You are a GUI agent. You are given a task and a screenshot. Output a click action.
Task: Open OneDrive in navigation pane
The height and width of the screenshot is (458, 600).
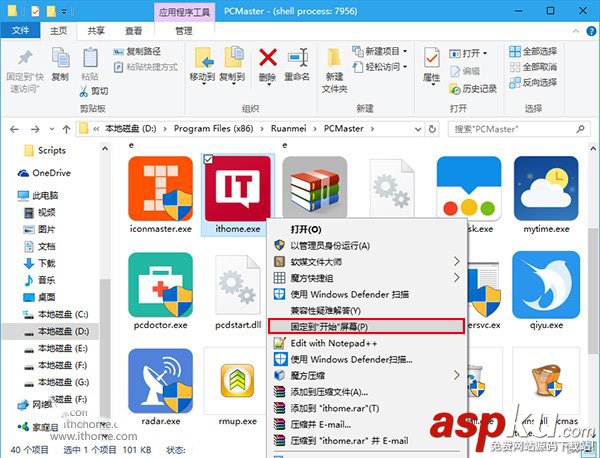pyautogui.click(x=45, y=173)
